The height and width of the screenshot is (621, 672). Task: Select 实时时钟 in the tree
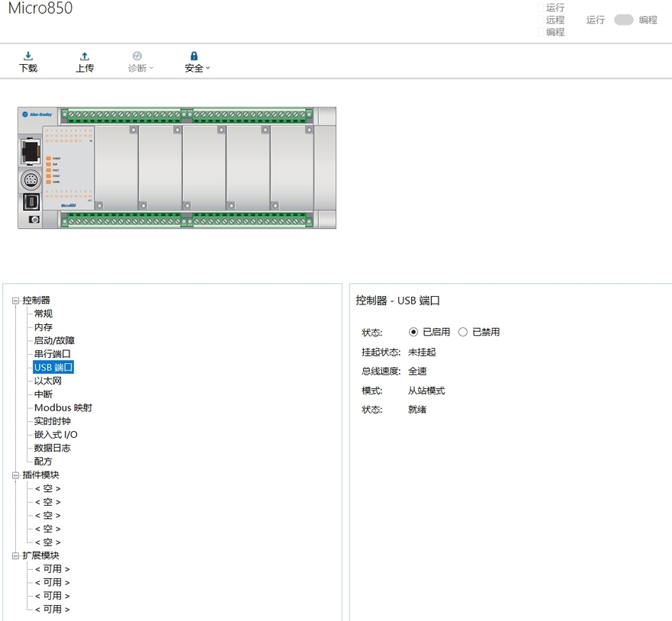point(53,421)
